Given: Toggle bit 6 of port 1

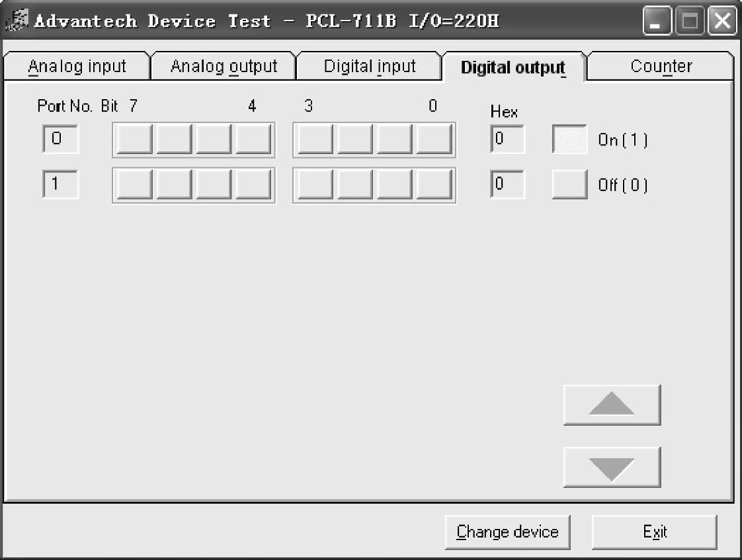Looking at the screenshot, I should click(x=174, y=184).
